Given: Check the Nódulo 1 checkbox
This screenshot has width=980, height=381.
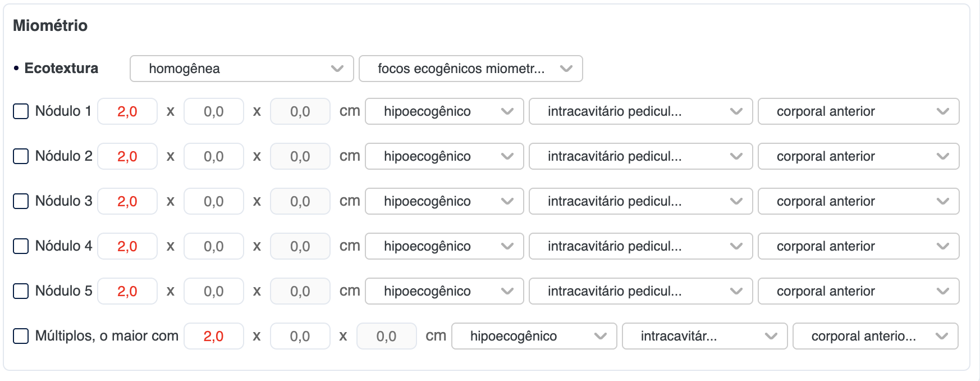Looking at the screenshot, I should [21, 111].
